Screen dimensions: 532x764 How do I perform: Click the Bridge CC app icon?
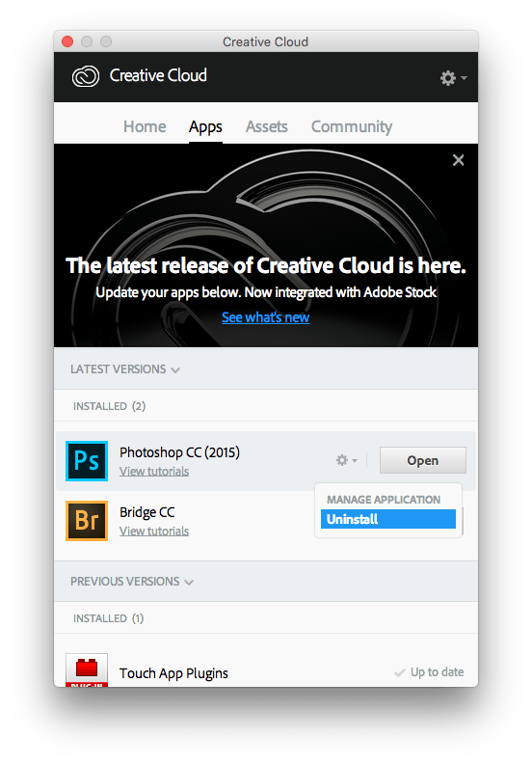tap(87, 521)
